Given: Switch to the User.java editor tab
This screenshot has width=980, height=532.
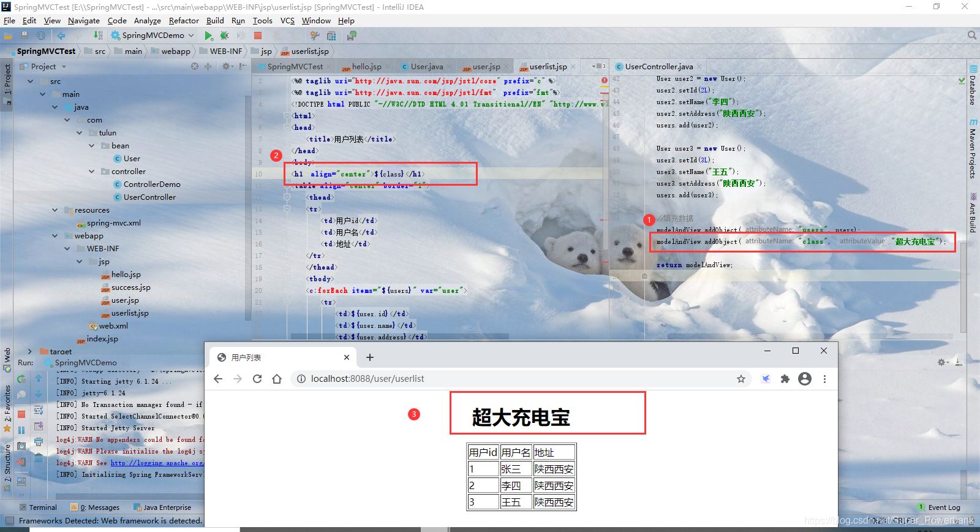Looking at the screenshot, I should 426,66.
